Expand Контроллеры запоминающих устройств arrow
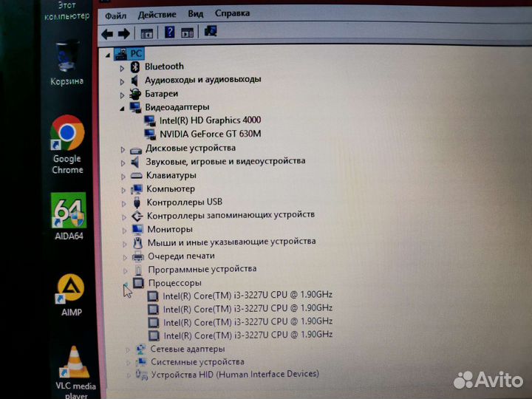 [124, 217]
